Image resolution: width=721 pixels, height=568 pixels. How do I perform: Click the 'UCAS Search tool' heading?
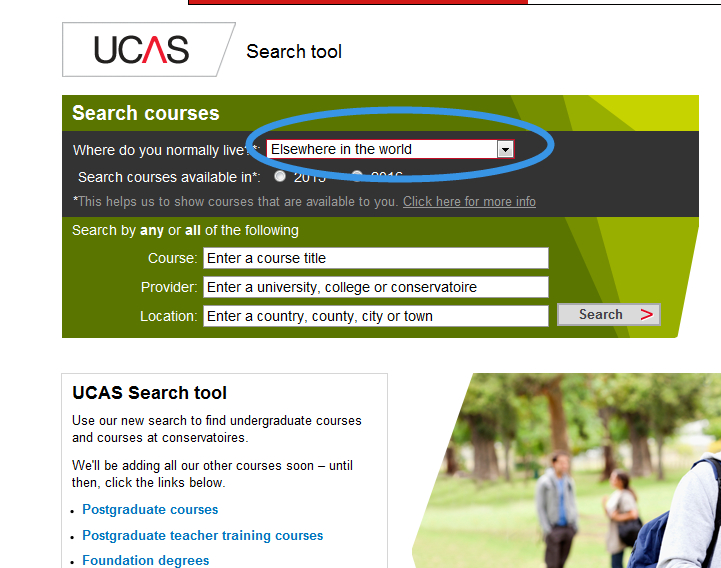[149, 393]
